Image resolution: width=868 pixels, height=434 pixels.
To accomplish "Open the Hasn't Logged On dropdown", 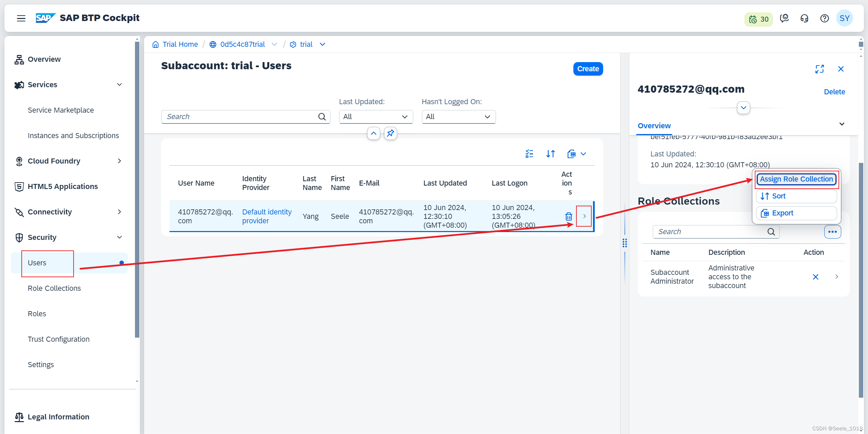I will [458, 117].
